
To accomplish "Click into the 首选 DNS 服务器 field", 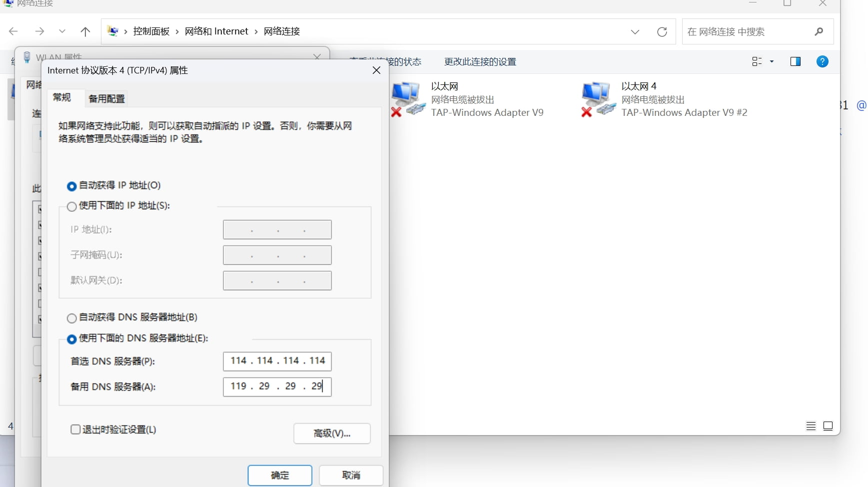I will (x=277, y=361).
